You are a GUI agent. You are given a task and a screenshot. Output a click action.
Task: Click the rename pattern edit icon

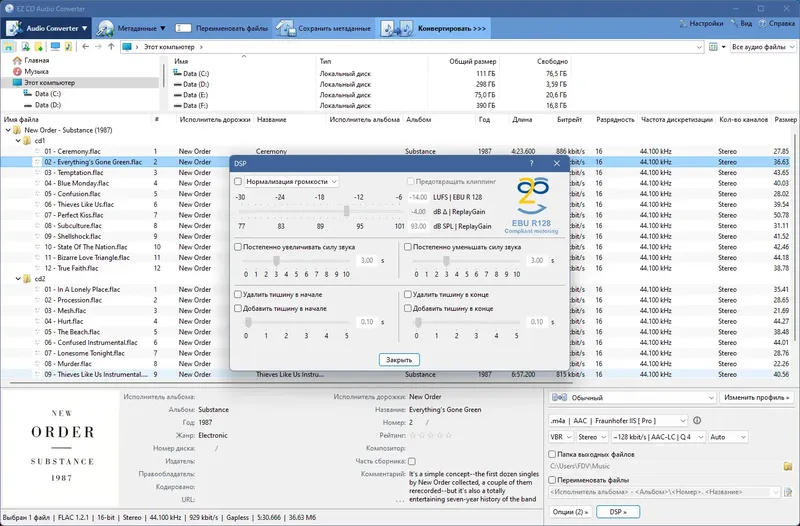[x=788, y=492]
